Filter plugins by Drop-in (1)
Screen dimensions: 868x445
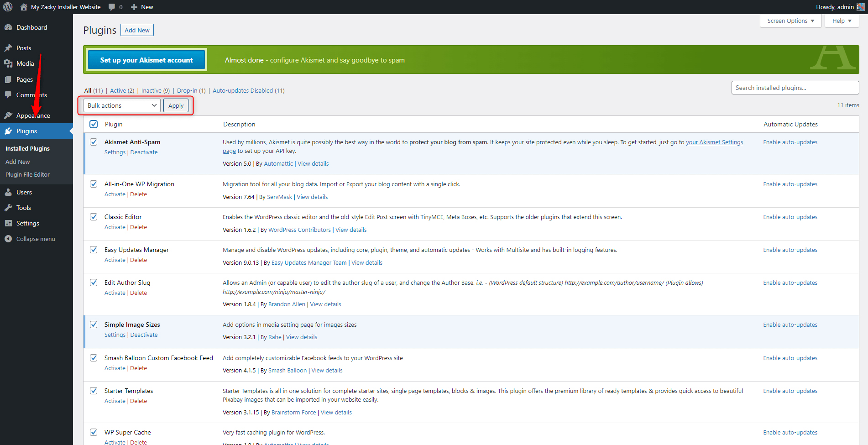point(191,90)
